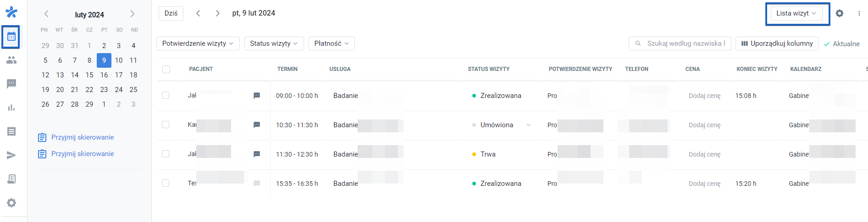Click the Dziś button
The image size is (868, 222).
click(171, 13)
